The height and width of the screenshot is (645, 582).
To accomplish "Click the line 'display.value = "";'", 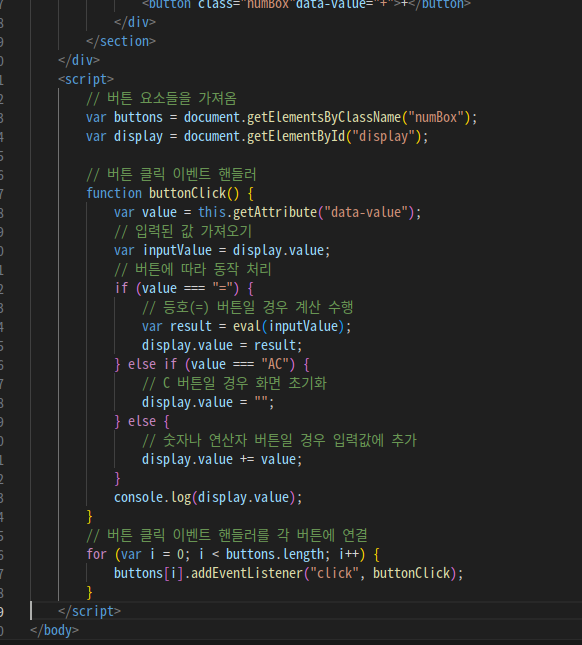I will click(208, 402).
